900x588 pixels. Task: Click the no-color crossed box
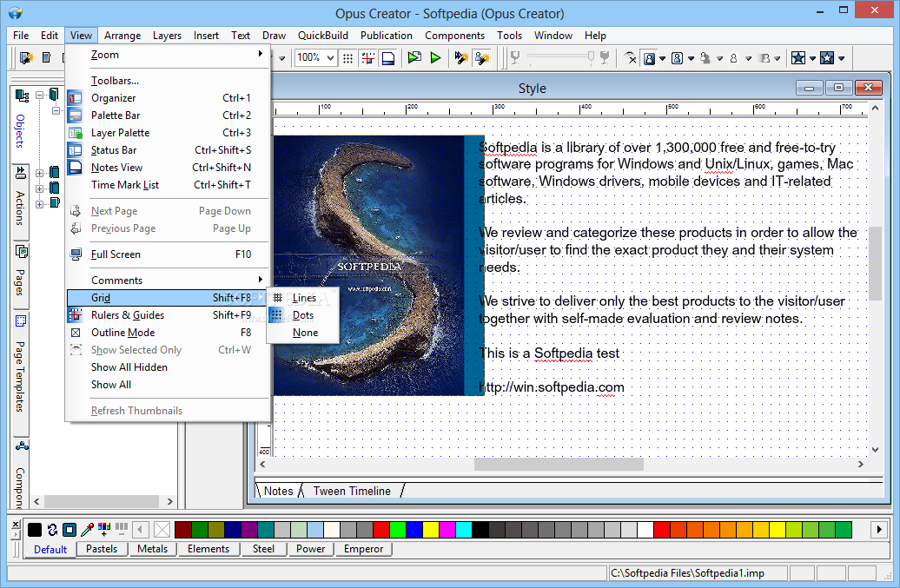point(162,530)
